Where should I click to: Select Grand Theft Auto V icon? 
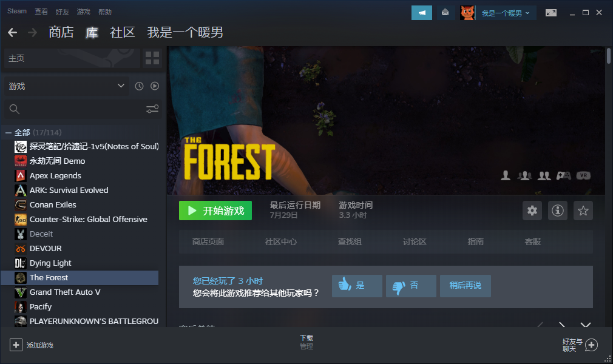[20, 292]
